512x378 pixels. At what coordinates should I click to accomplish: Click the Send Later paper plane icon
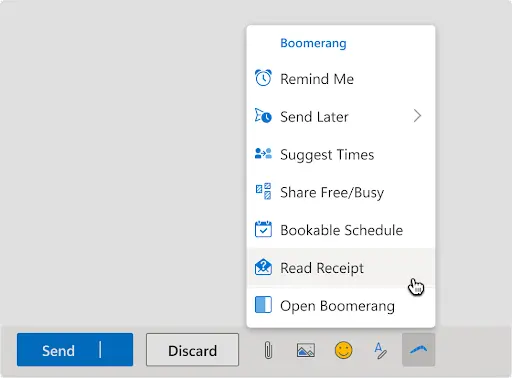point(263,116)
